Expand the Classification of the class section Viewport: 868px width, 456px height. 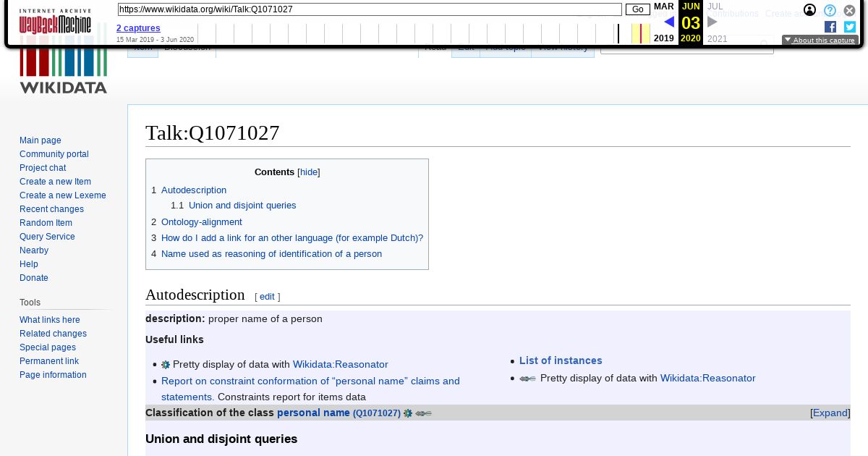[830, 413]
